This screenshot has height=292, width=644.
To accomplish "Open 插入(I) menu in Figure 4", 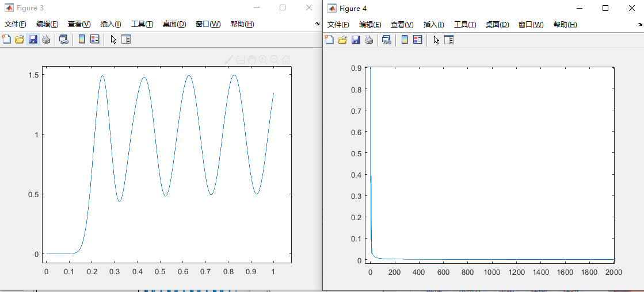I will pos(434,25).
